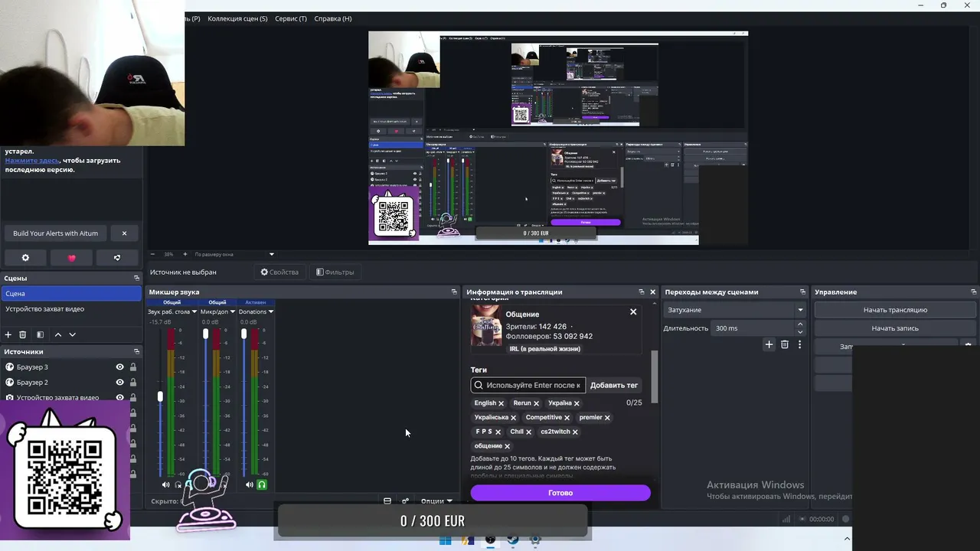The width and height of the screenshot is (980, 551).
Task: Remove the Rerun tag
Action: pyautogui.click(x=536, y=403)
